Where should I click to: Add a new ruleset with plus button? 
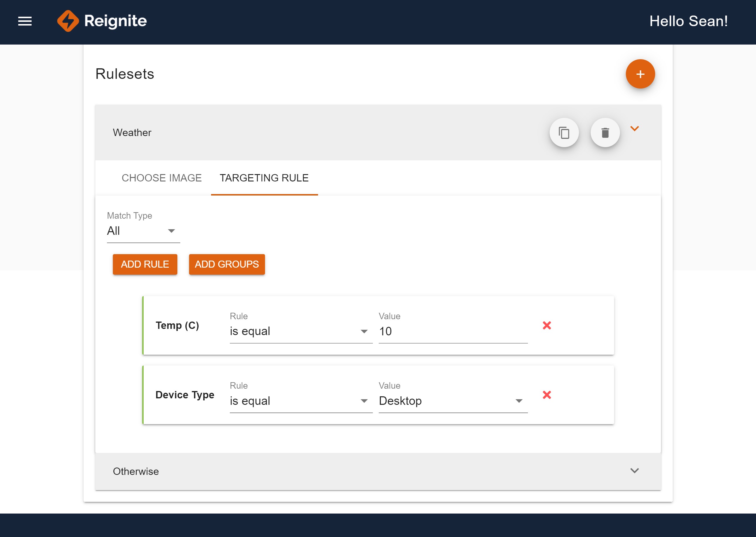(640, 74)
